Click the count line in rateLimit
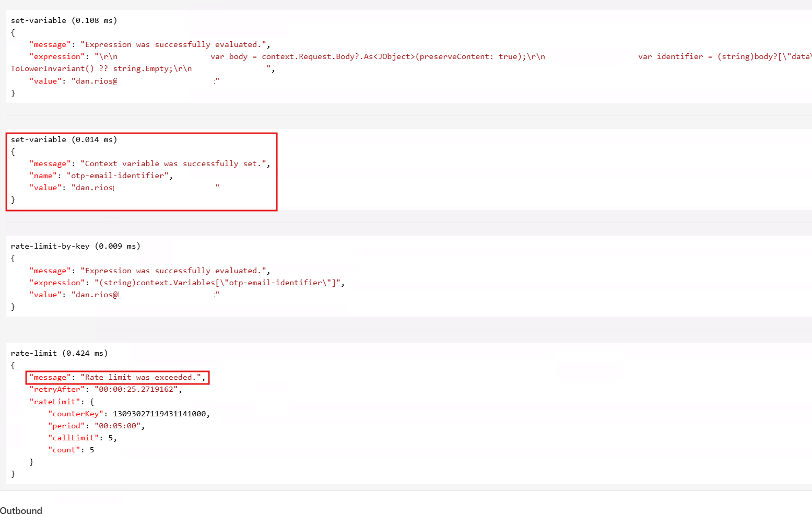This screenshot has width=812, height=514. click(x=71, y=450)
